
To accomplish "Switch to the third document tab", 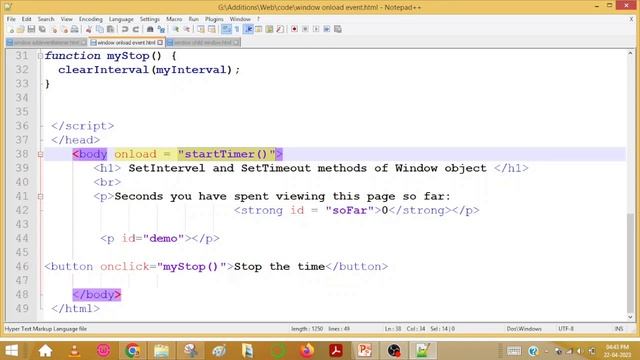I will click(203, 42).
